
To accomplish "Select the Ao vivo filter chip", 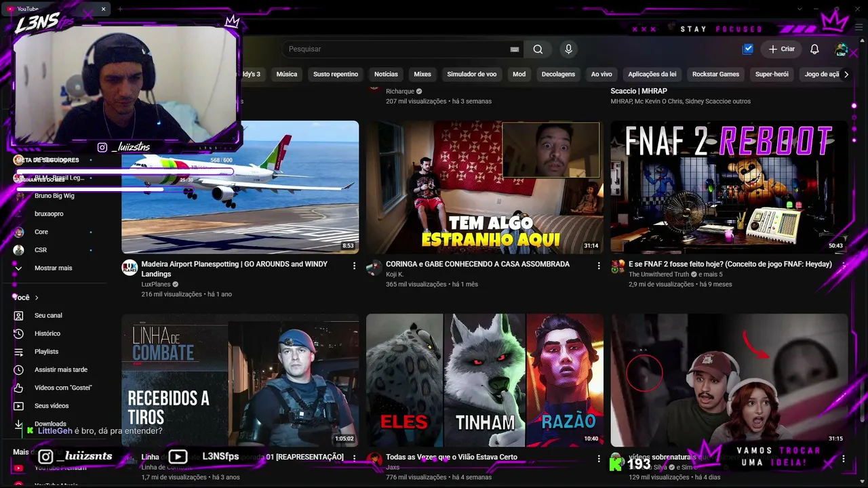I will tap(601, 75).
